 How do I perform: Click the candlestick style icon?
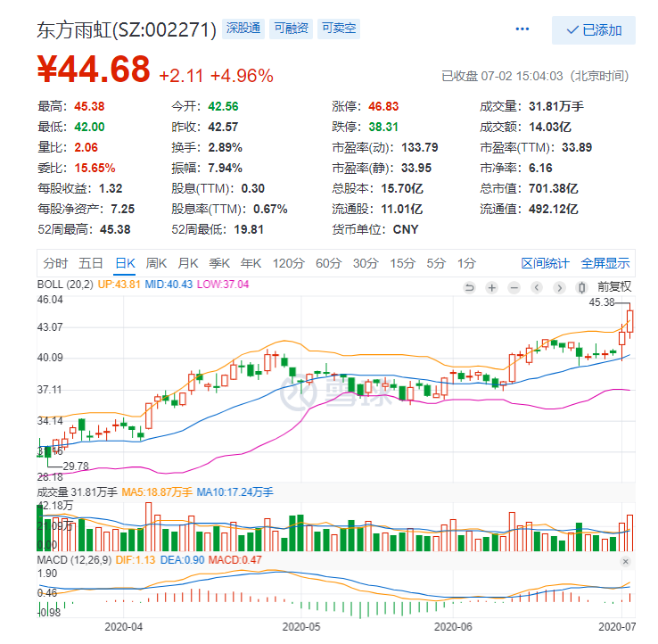pyautogui.click(x=581, y=287)
